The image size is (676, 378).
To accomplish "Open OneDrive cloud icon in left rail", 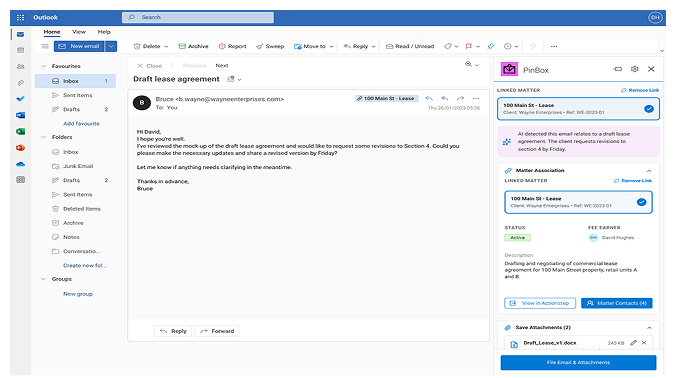I will tap(20, 164).
